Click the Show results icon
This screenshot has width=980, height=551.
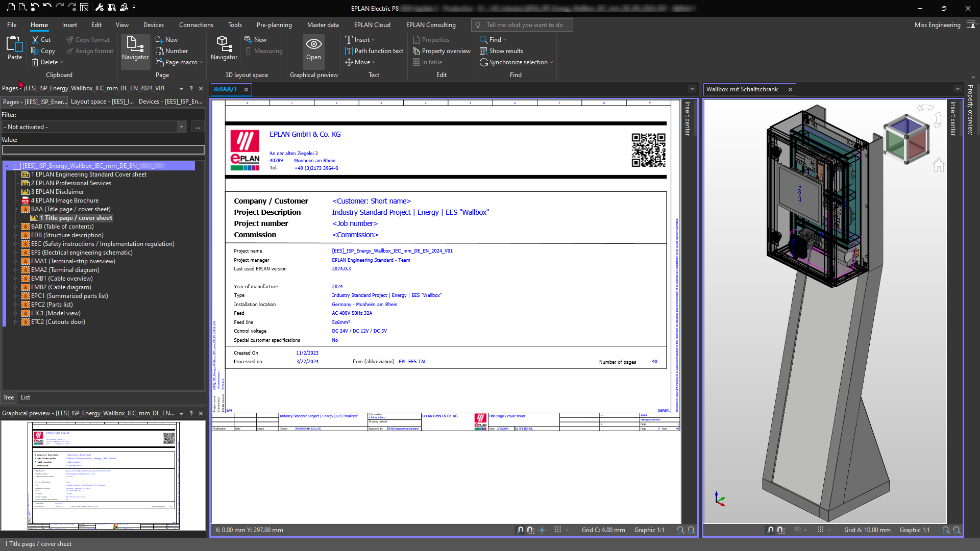(x=483, y=51)
